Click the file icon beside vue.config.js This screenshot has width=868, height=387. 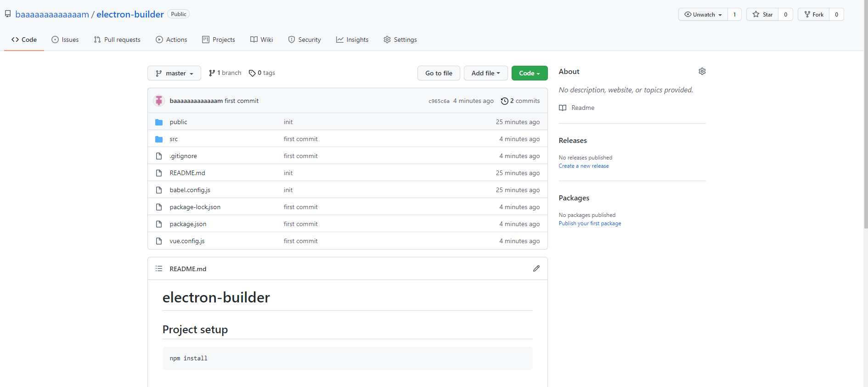point(159,241)
